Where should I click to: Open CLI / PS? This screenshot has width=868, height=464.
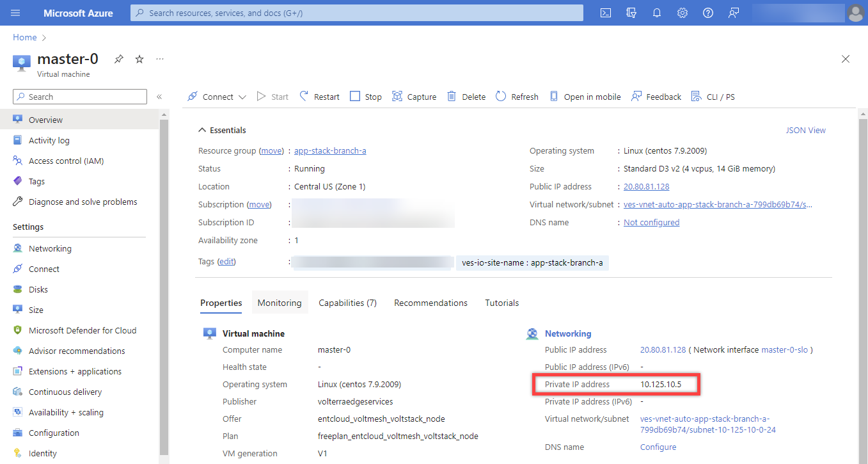coord(712,97)
